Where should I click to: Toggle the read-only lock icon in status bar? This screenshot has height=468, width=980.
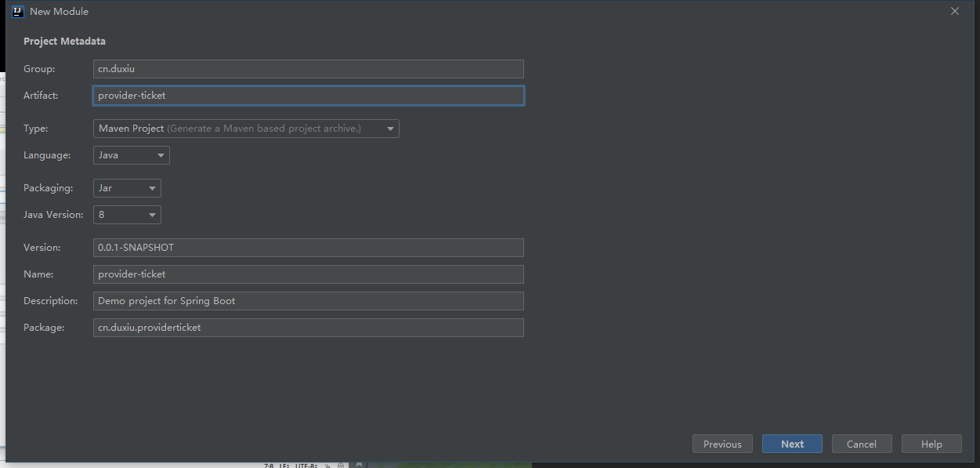pos(327,465)
